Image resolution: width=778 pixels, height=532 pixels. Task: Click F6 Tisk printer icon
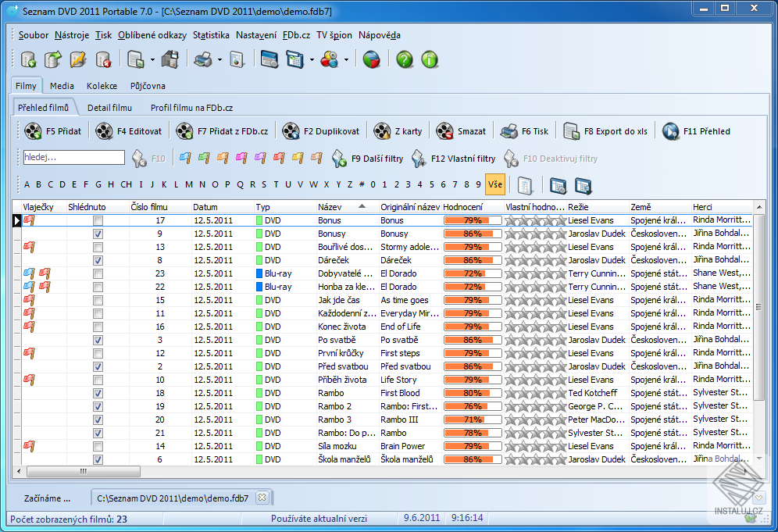pyautogui.click(x=509, y=131)
